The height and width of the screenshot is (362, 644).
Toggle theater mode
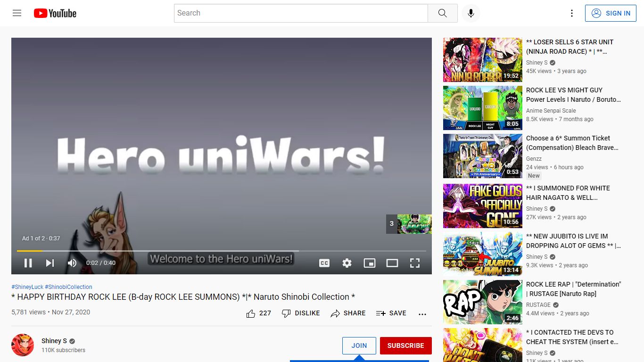click(x=392, y=263)
